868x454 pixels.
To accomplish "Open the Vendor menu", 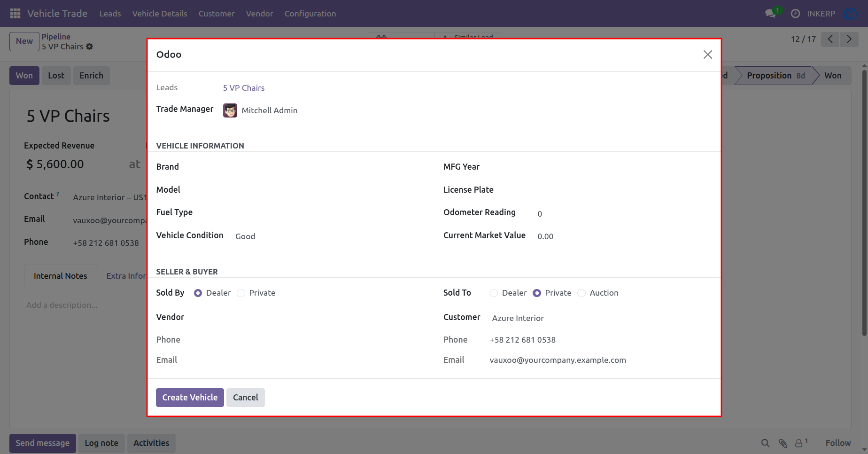I will (259, 14).
